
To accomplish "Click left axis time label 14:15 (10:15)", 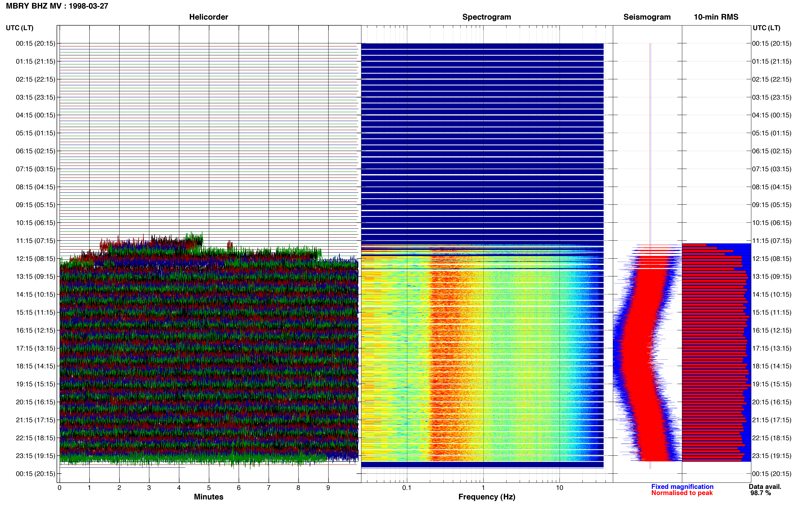I will click(36, 295).
